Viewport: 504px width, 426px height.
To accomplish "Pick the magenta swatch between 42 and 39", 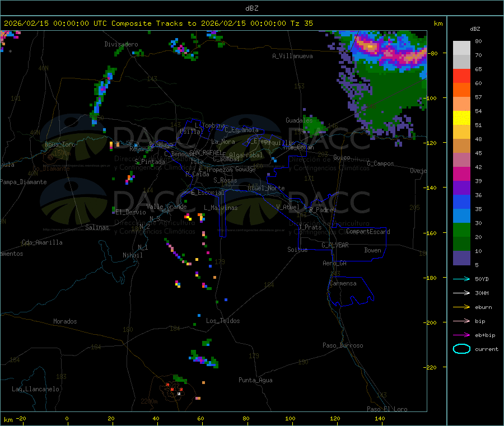I will [461, 174].
